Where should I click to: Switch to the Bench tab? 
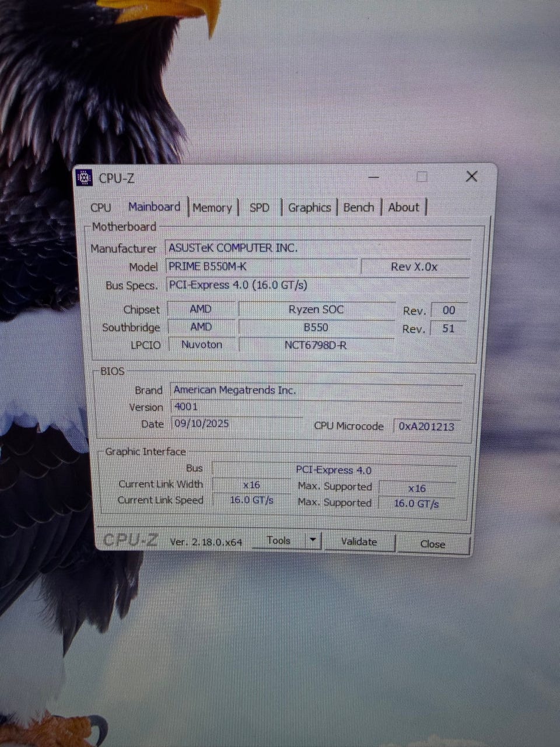coord(358,207)
